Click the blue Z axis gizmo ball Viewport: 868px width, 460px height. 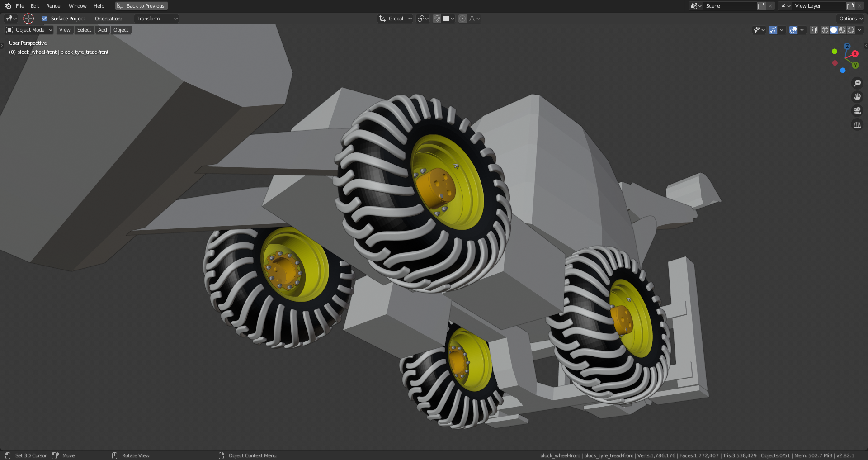tap(847, 46)
